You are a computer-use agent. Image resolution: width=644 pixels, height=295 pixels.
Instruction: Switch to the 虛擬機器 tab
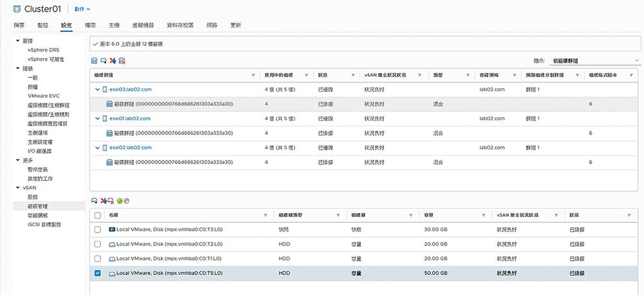[143, 25]
